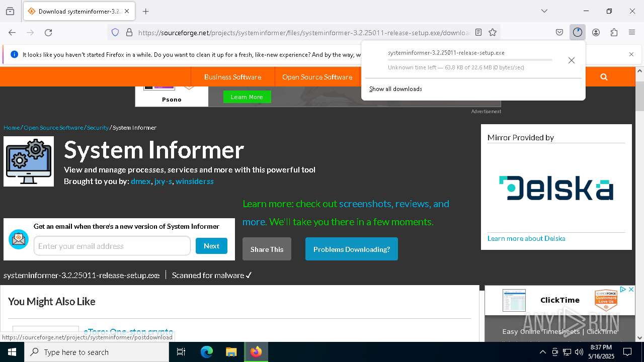Open Task View on the taskbar
The width and height of the screenshot is (644, 362).
tap(181, 352)
